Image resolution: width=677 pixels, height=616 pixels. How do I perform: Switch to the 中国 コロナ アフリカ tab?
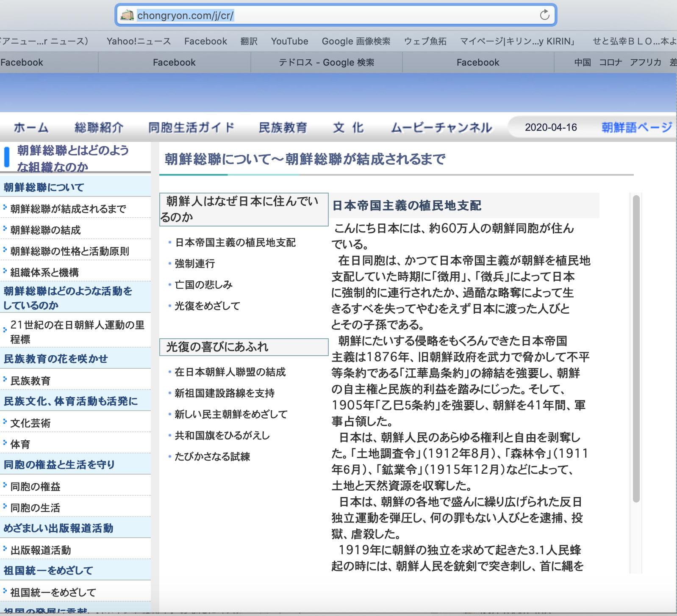pos(616,62)
